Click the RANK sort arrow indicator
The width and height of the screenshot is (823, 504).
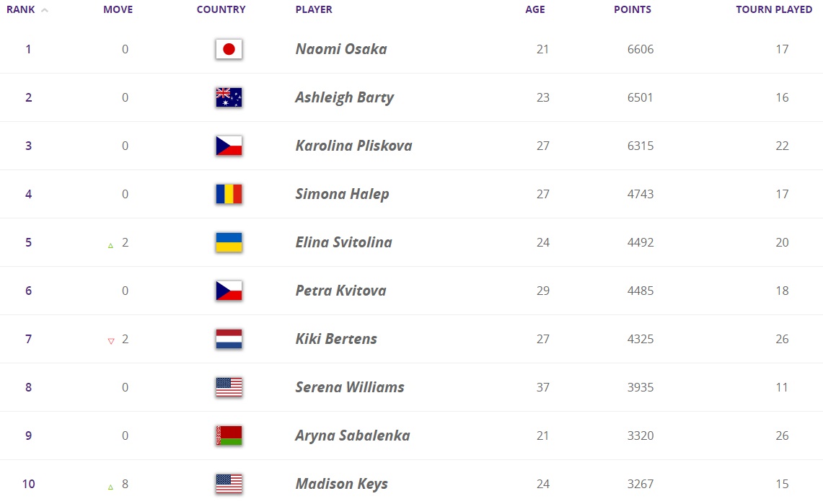coord(45,11)
